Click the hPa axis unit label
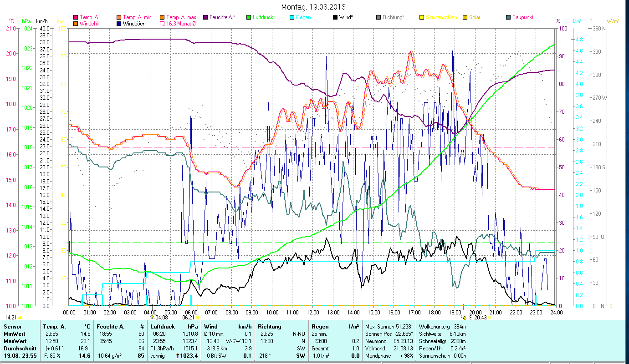Image resolution: width=629 pixels, height=364 pixels. tap(26, 21)
